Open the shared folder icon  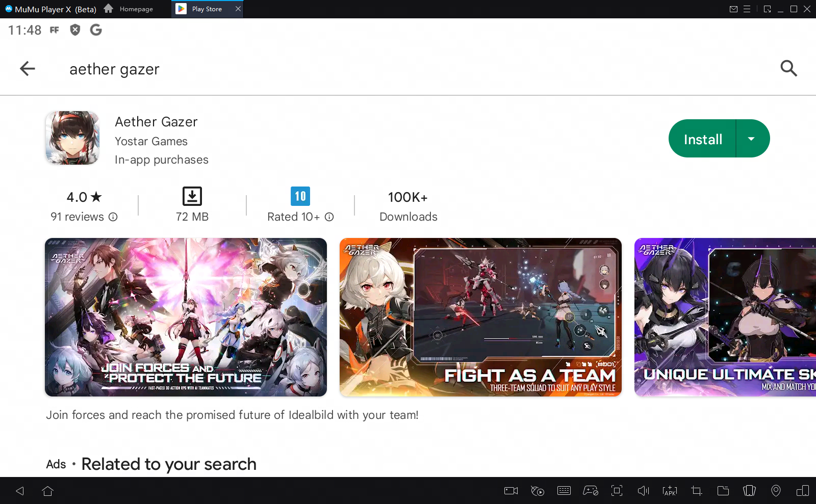tap(723, 491)
